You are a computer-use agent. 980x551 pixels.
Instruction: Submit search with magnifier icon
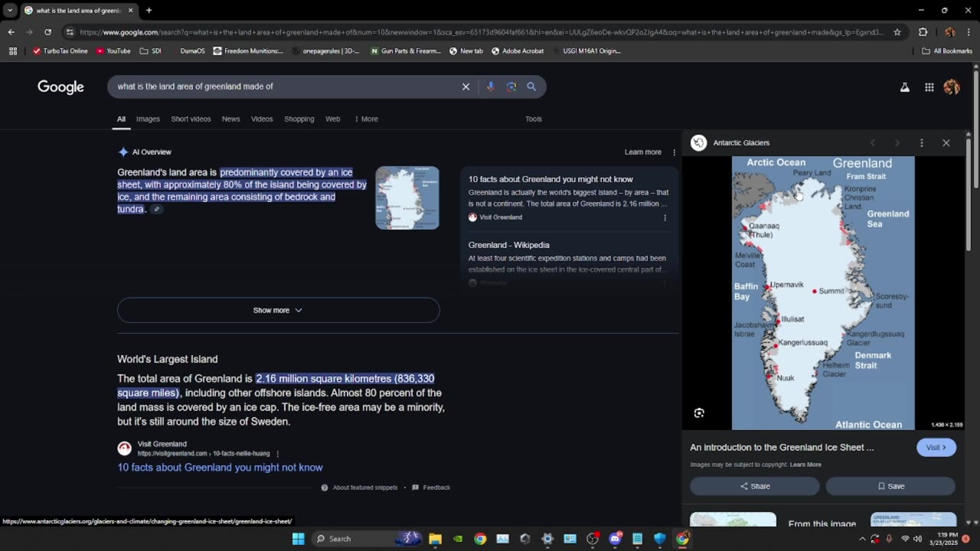(x=531, y=86)
